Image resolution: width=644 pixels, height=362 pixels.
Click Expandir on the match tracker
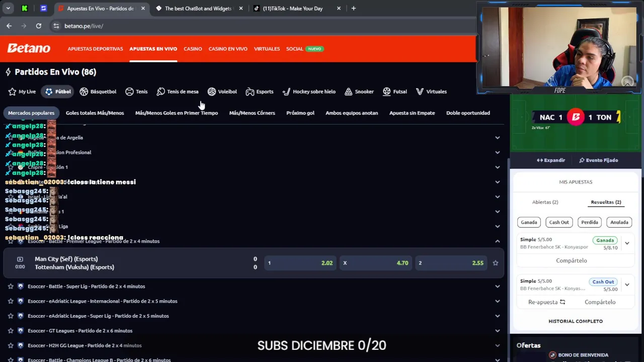551,160
